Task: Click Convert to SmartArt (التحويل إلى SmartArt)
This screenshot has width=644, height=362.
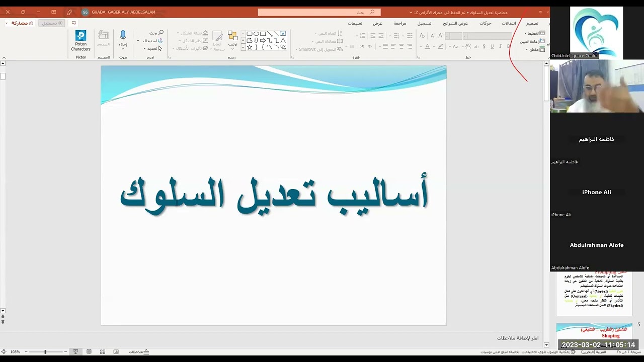Action: (318, 49)
